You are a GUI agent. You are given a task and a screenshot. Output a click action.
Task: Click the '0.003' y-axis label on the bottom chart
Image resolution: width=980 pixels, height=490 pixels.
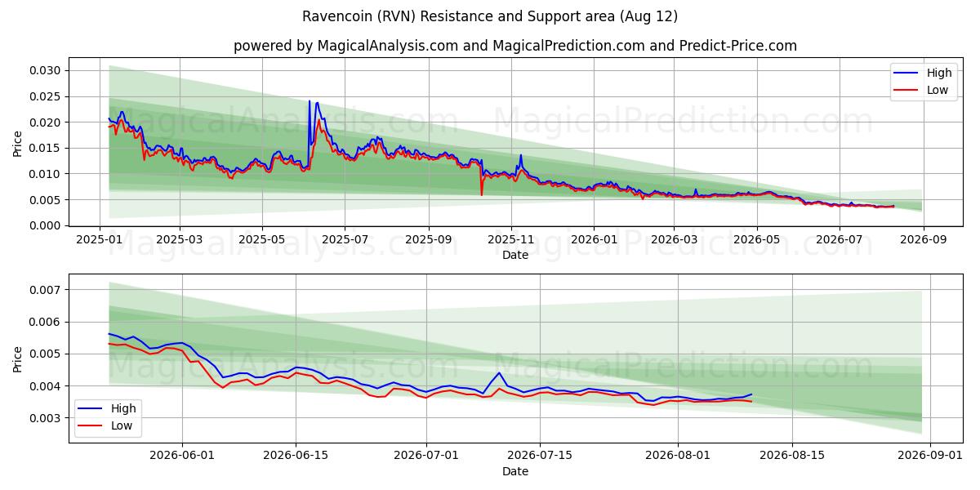(x=46, y=418)
